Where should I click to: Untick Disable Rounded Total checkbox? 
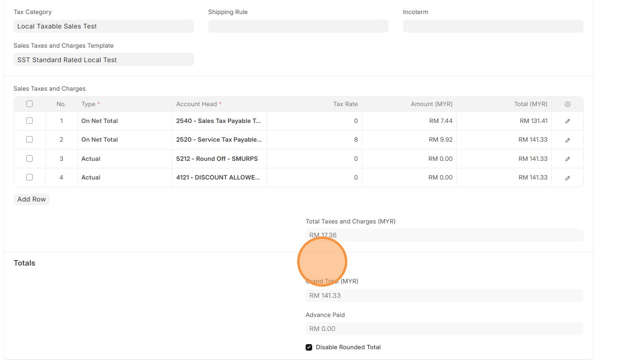[x=309, y=347]
